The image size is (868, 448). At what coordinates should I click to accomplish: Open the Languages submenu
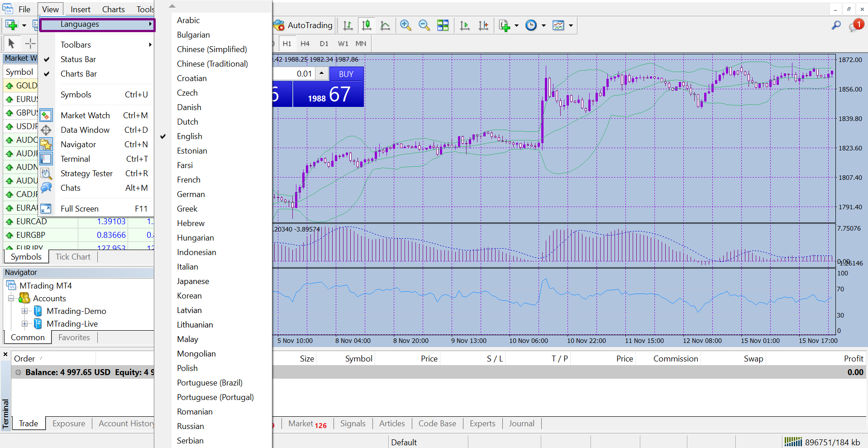coord(97,24)
